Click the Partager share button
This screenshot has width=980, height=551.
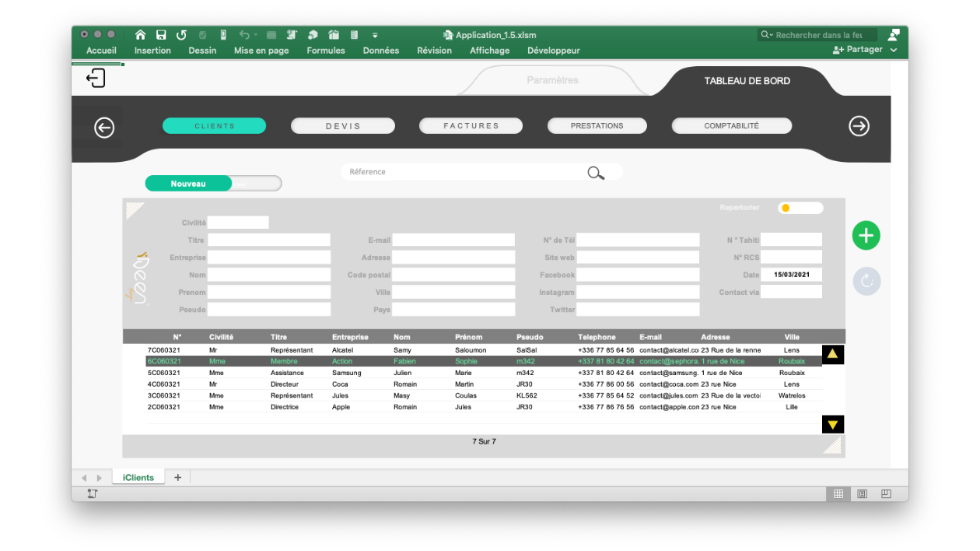pos(857,50)
